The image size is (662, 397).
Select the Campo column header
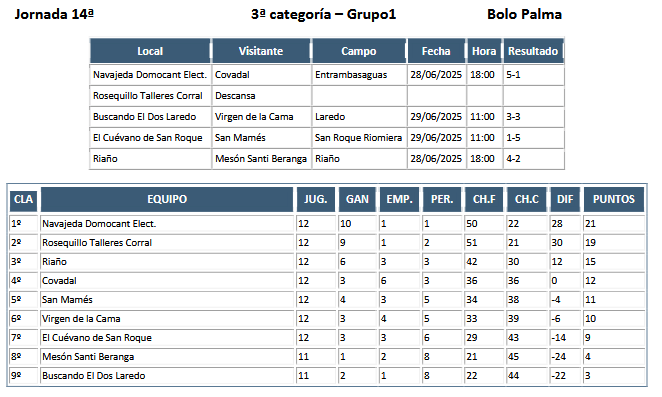click(x=359, y=51)
